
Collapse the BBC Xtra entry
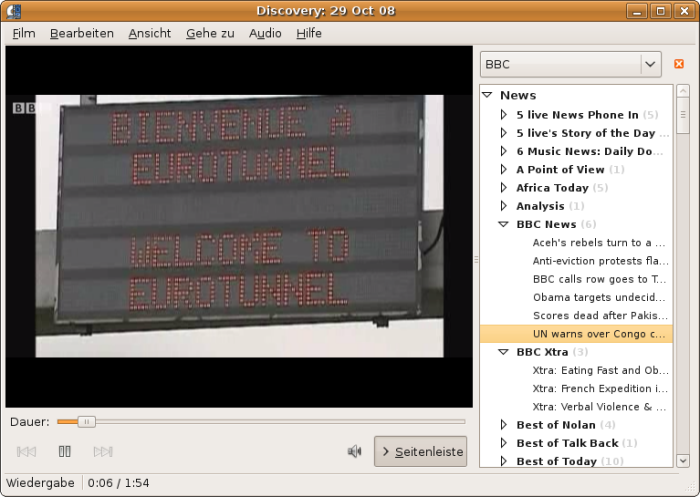(x=504, y=352)
